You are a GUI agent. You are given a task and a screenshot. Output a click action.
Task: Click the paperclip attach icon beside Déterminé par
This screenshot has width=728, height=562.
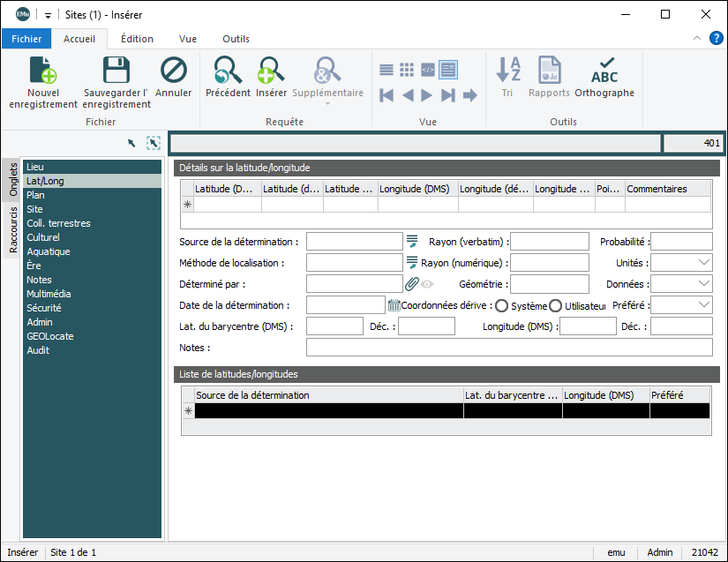(411, 284)
